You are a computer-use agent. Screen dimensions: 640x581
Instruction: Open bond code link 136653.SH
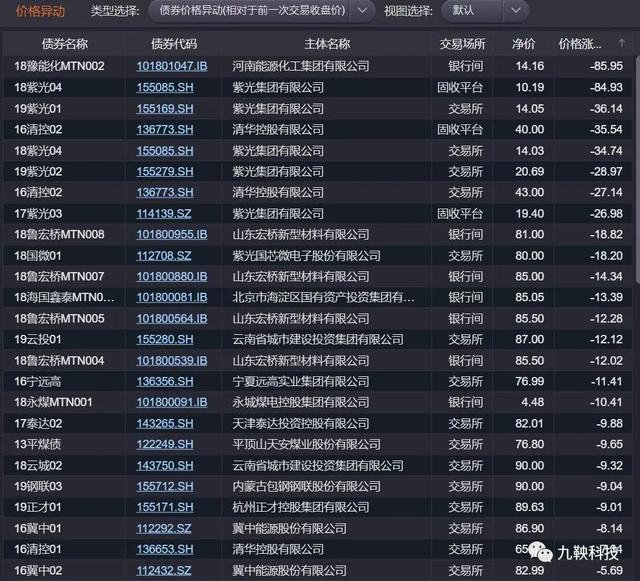pos(165,549)
